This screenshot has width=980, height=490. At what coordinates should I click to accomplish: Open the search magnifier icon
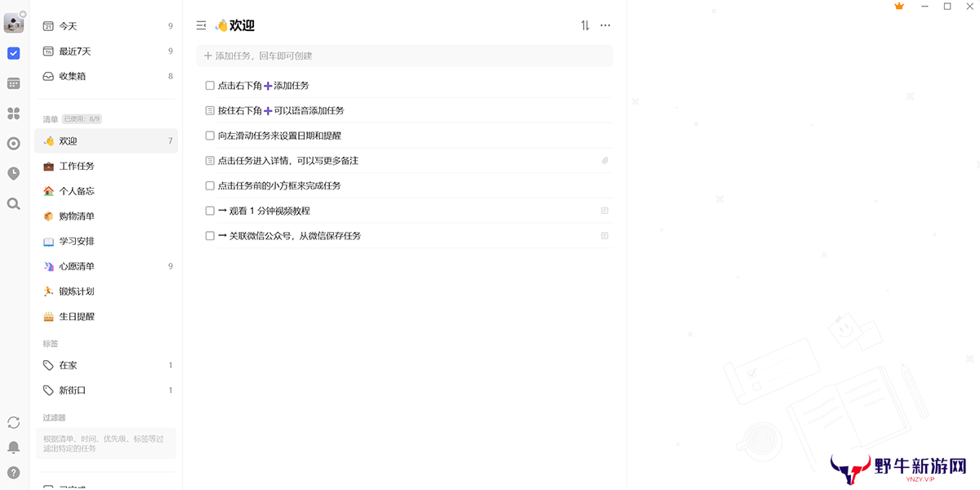[14, 203]
